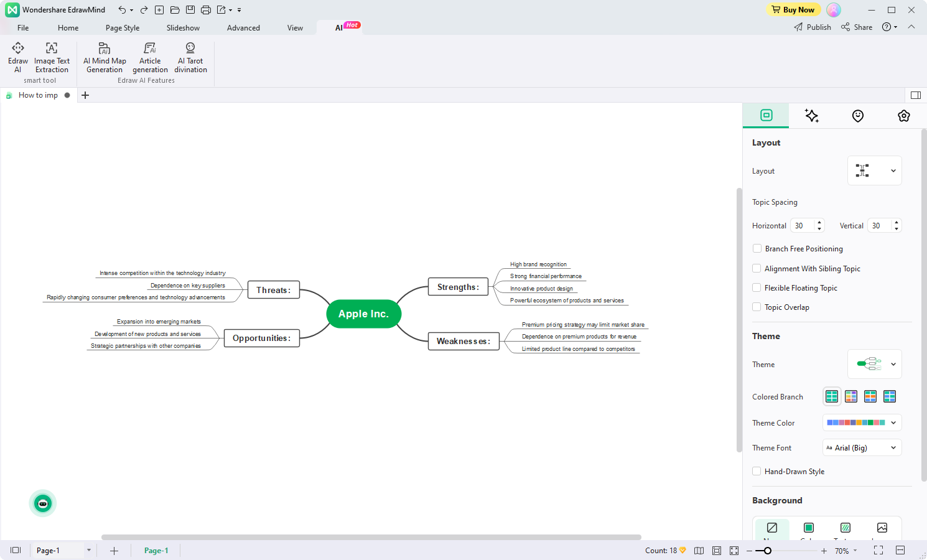
Task: Toggle the page list panel icon
Action: point(16,550)
